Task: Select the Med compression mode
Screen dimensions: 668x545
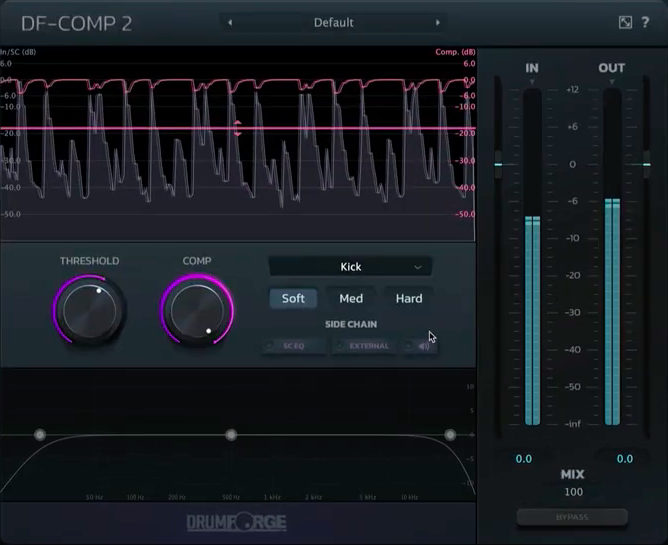Action: [351, 298]
